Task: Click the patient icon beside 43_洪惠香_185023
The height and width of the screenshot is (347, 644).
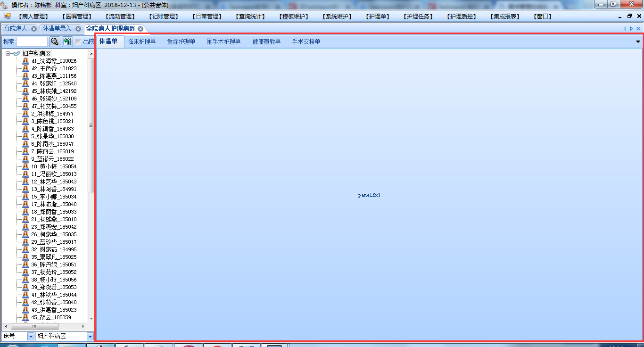Action: pos(25,310)
